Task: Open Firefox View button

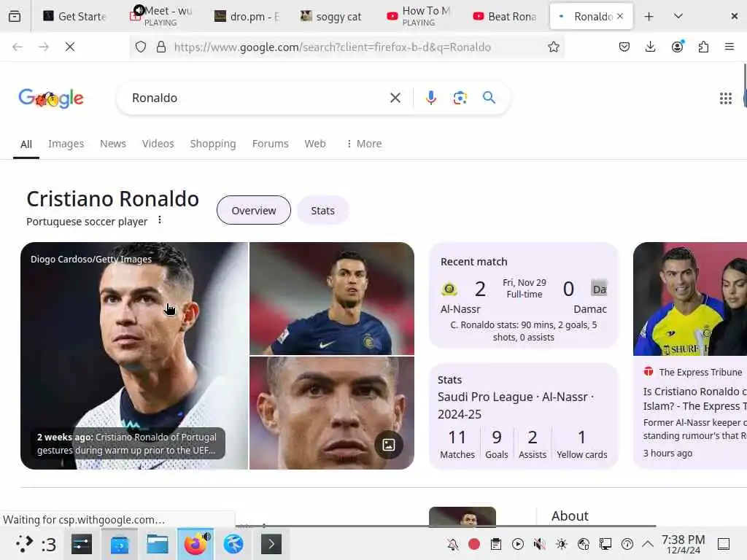Action: (x=15, y=17)
